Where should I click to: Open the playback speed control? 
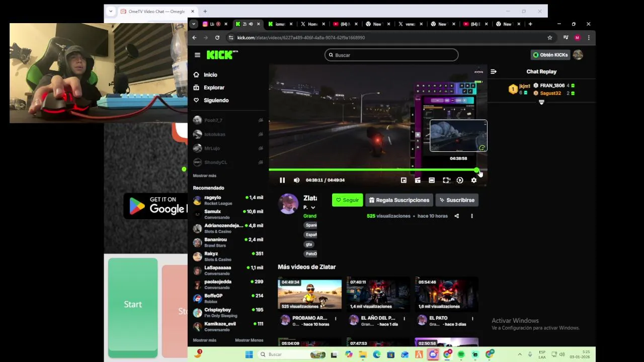[460, 180]
